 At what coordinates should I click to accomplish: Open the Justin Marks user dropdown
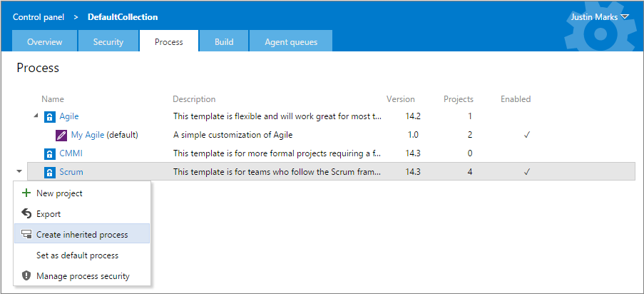tap(600, 17)
